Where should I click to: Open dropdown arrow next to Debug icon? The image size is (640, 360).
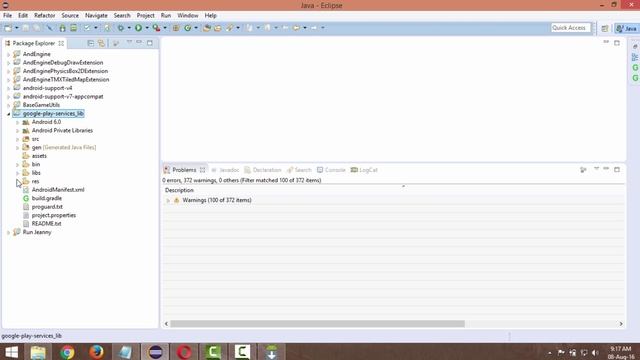[129, 28]
